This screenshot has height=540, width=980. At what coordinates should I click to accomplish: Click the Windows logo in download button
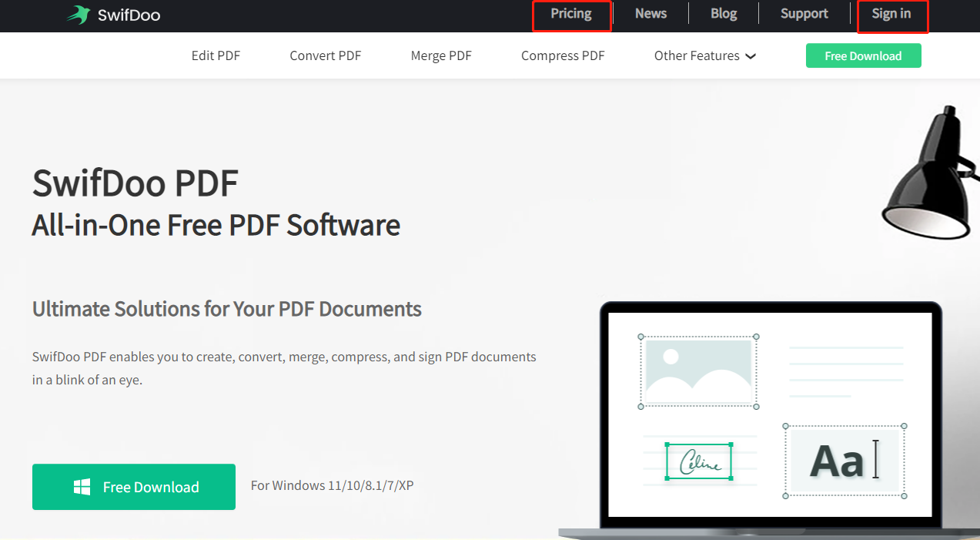pos(82,487)
